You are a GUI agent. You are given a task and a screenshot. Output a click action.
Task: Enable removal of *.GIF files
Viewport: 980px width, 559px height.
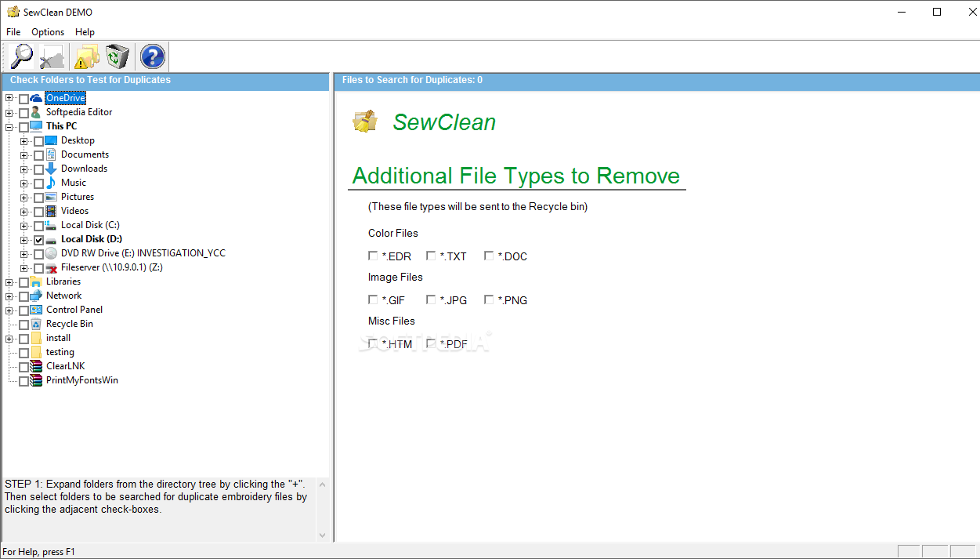point(373,299)
